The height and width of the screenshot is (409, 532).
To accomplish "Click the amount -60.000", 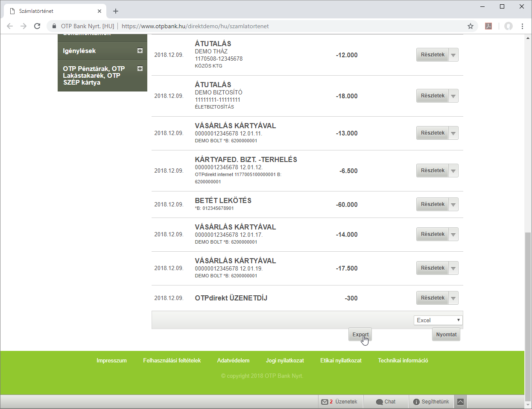I will point(347,205).
